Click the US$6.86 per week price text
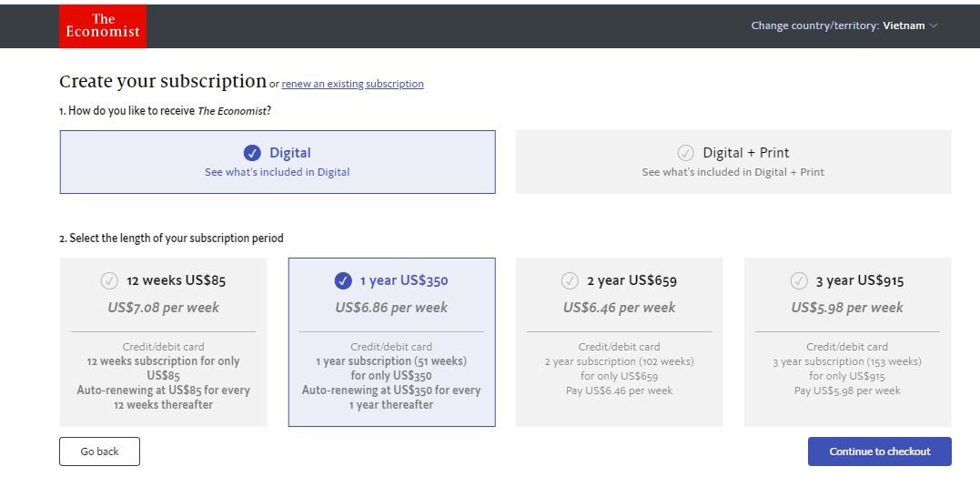This screenshot has width=980, height=487. point(391,308)
